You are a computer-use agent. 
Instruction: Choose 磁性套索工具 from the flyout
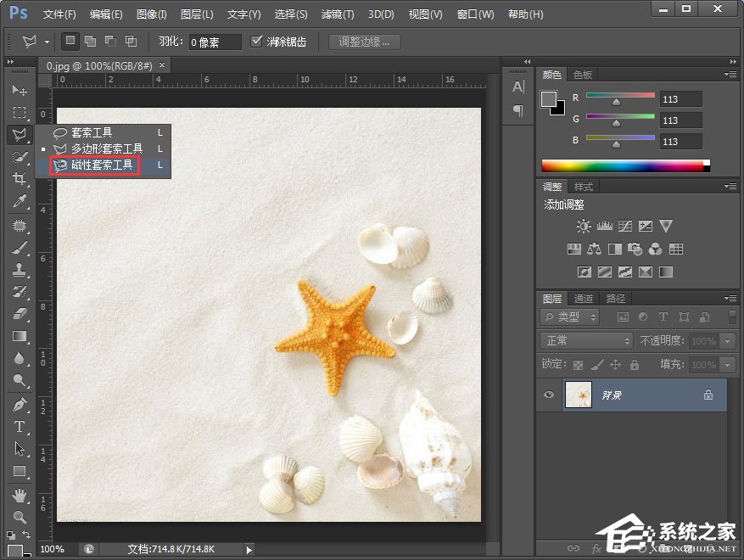click(101, 165)
